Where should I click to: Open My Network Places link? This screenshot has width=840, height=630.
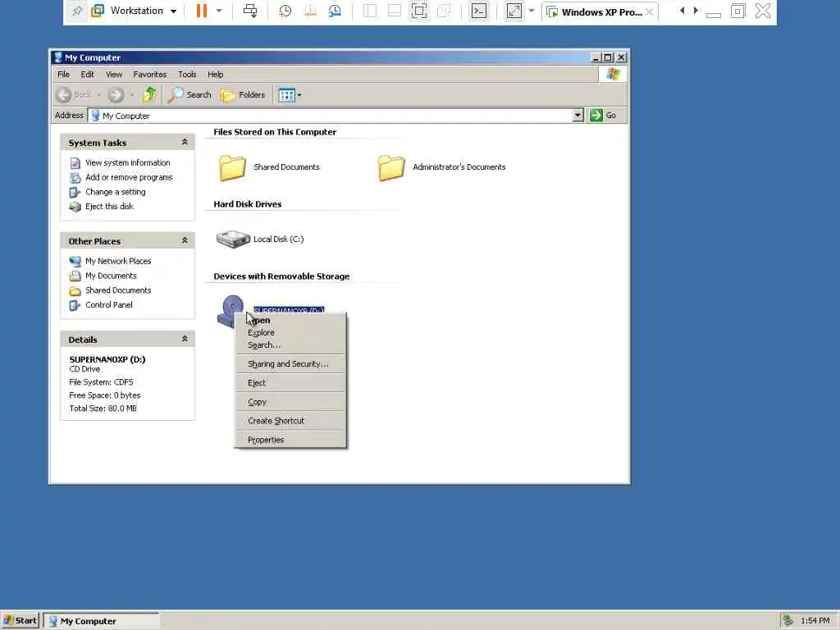click(118, 261)
